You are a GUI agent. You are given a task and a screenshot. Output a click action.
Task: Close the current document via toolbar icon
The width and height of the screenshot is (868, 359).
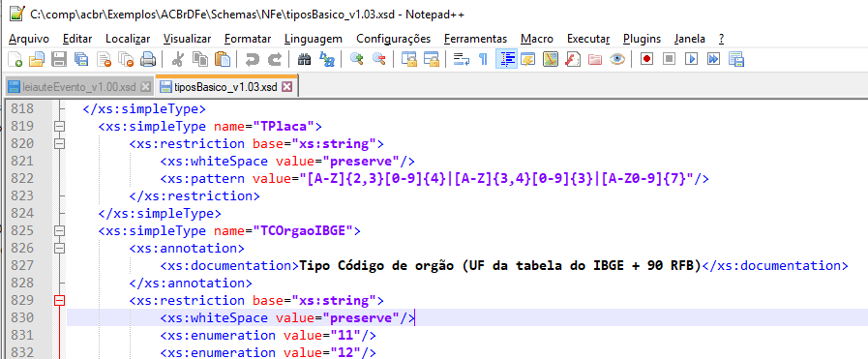[105, 59]
